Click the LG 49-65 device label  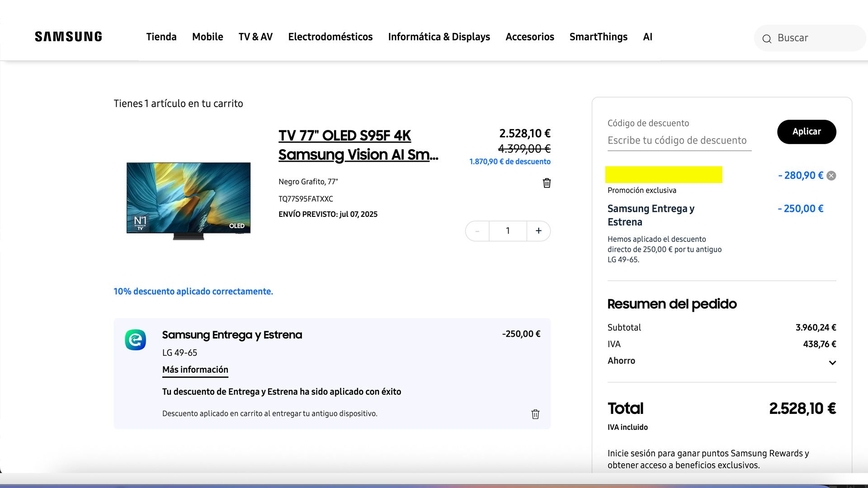(179, 352)
